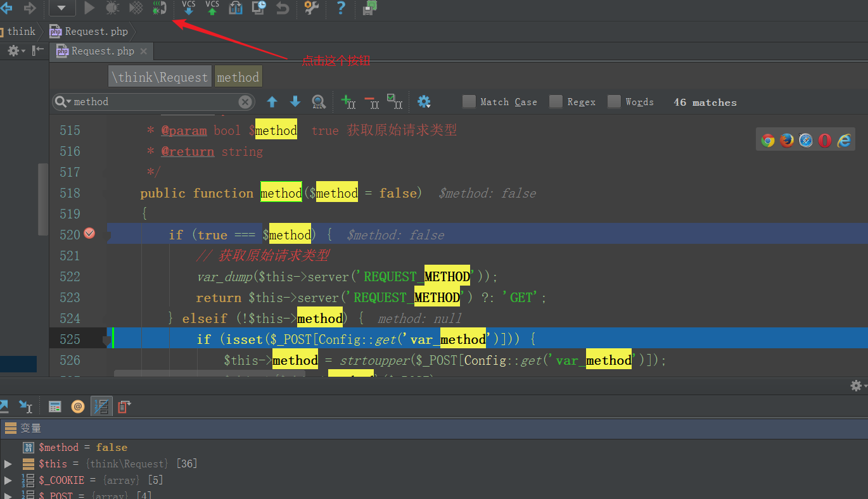Click the think breadcrumb item
868x499 pixels.
coord(21,30)
